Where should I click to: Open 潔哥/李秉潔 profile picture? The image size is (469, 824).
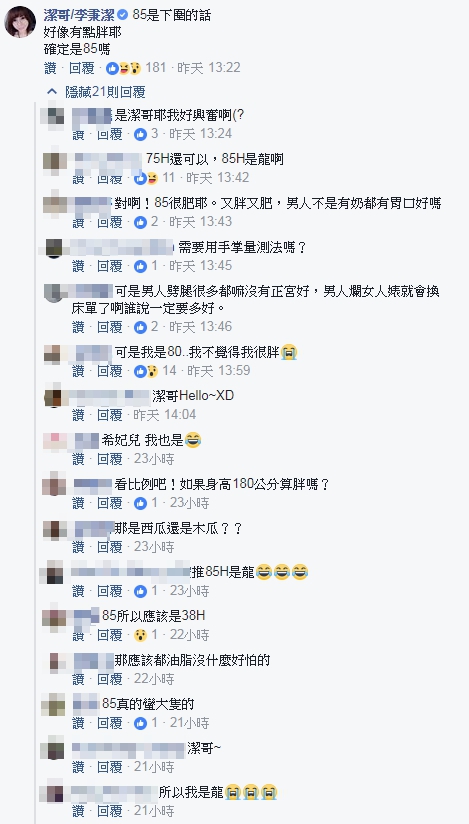[x=20, y=22]
